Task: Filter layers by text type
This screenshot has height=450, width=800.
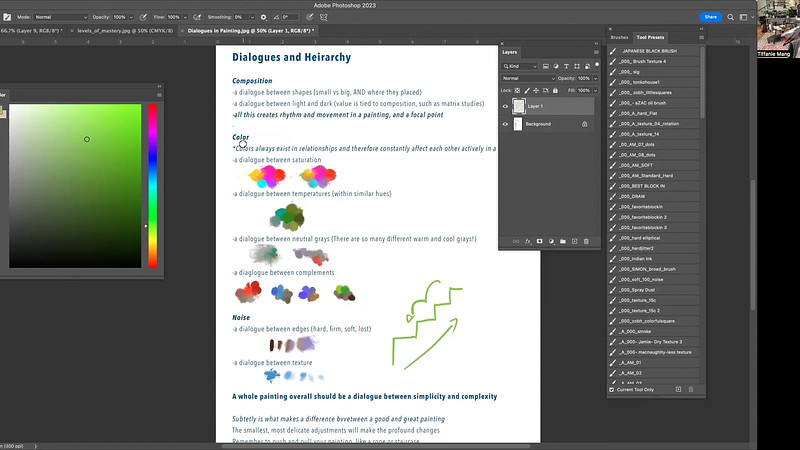Action: [x=566, y=66]
